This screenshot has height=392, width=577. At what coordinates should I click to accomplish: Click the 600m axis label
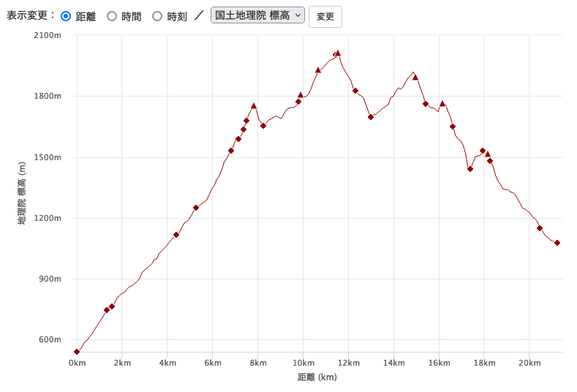point(50,339)
